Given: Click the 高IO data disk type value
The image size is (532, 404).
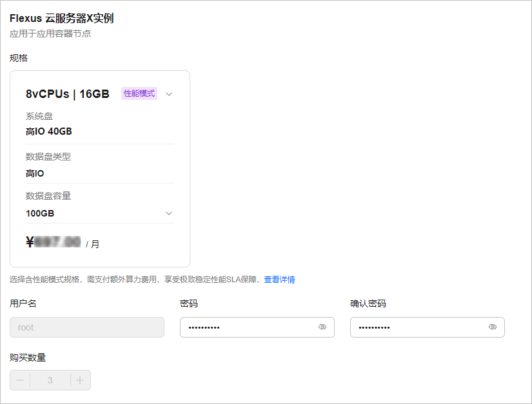Looking at the screenshot, I should coord(35,173).
